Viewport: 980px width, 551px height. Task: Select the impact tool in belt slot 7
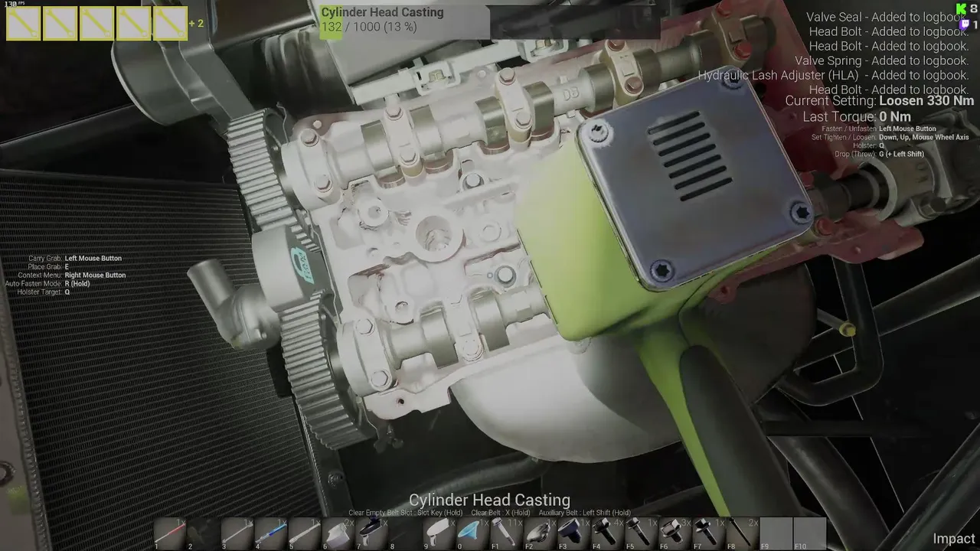coord(372,533)
